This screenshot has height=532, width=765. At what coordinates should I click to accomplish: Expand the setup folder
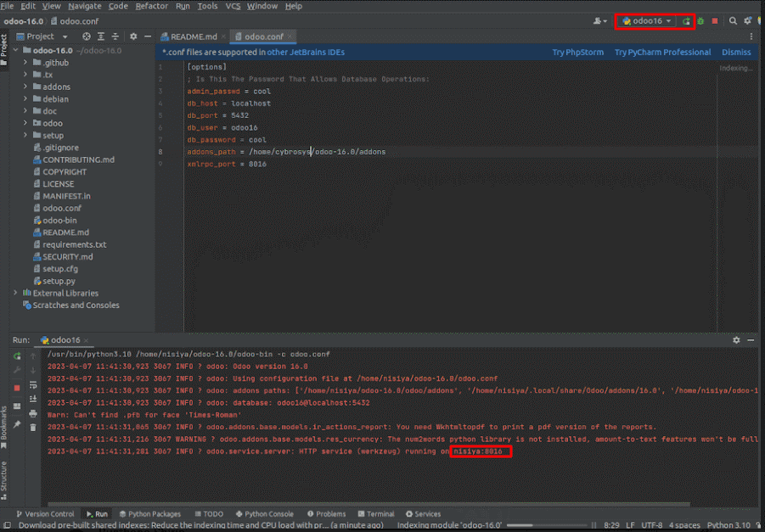click(25, 136)
